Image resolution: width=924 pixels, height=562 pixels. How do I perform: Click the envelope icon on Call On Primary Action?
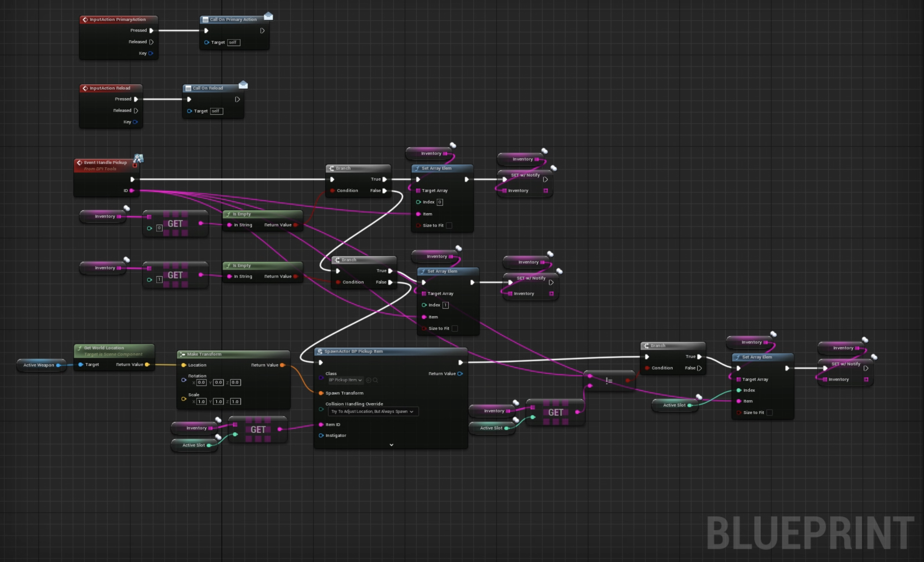tap(268, 16)
